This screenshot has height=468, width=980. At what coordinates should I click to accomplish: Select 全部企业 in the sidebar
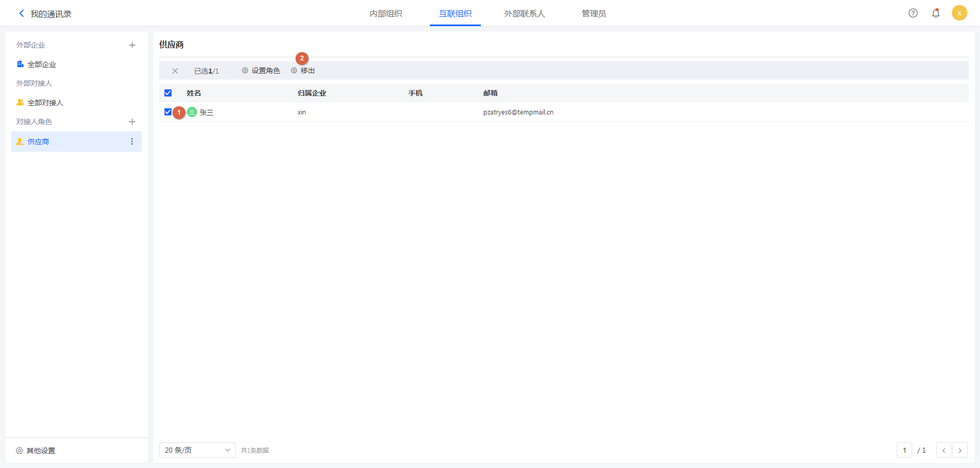(x=42, y=64)
